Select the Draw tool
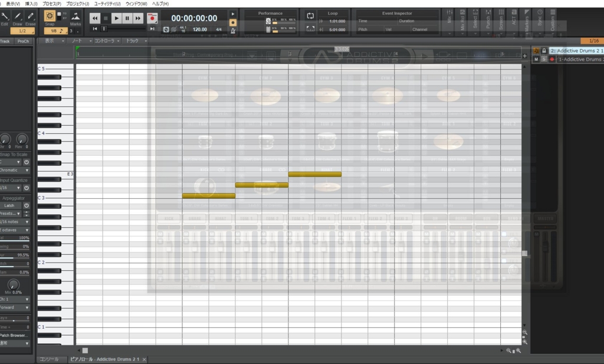Screen dimensions: 604x364 click(17, 16)
